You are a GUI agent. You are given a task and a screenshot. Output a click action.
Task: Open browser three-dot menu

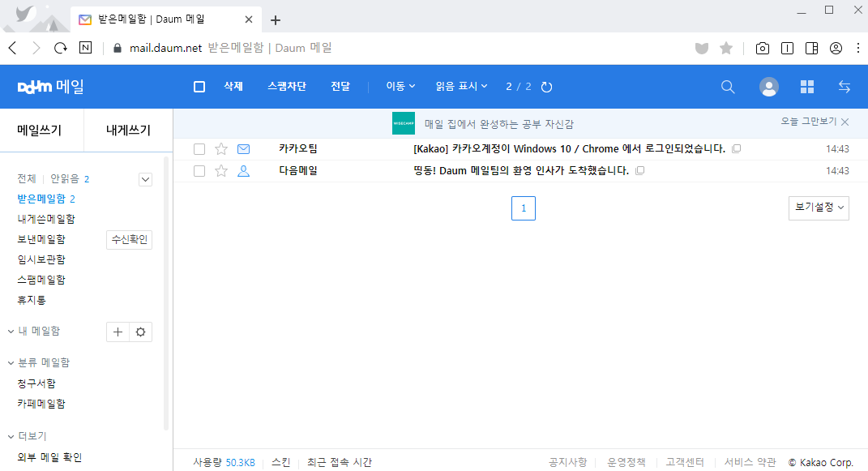[x=858, y=48]
